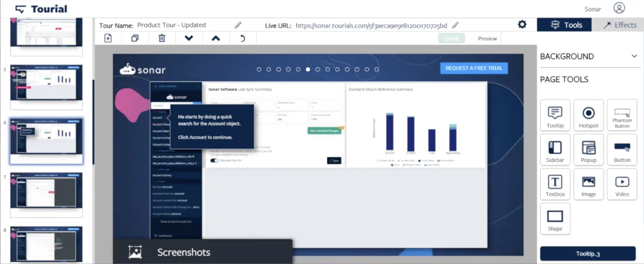Click the tour name text field
Viewport: 644px width, 264px height.
click(171, 25)
